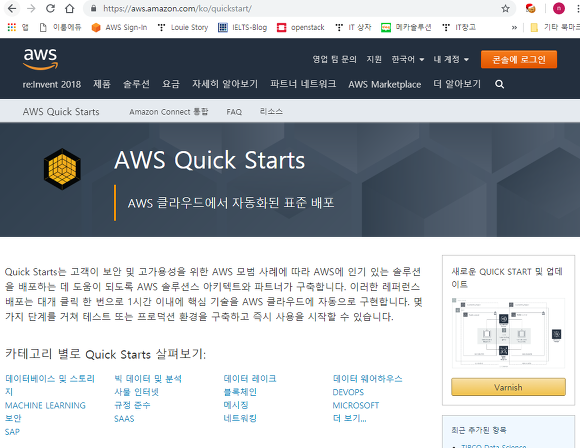Open the 메가솔루션 bookmark
The width and height of the screenshot is (580, 448).
[406, 27]
